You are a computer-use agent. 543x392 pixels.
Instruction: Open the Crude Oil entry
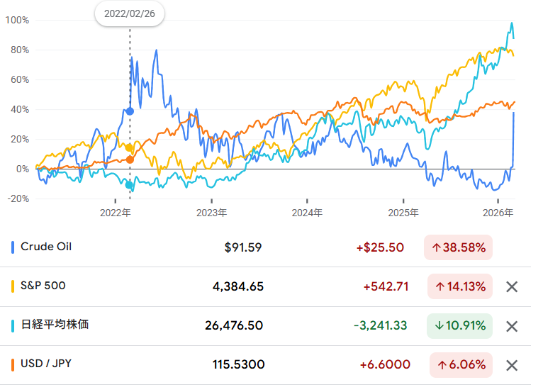(x=46, y=247)
